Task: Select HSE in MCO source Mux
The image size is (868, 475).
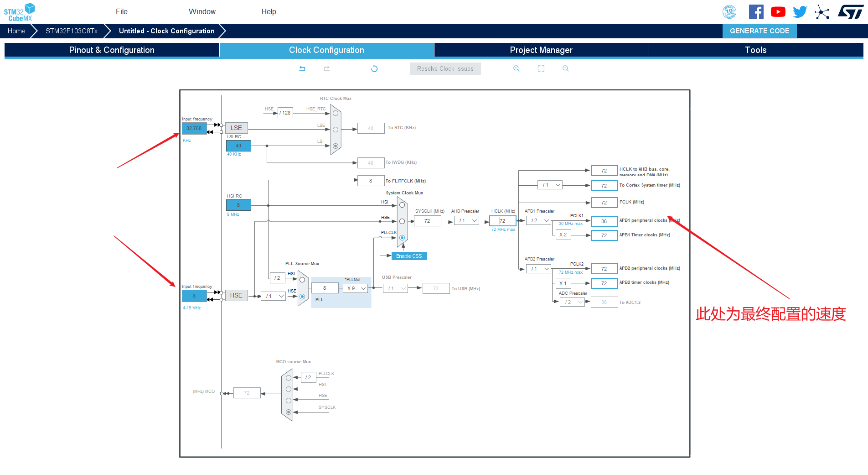Action: (289, 401)
